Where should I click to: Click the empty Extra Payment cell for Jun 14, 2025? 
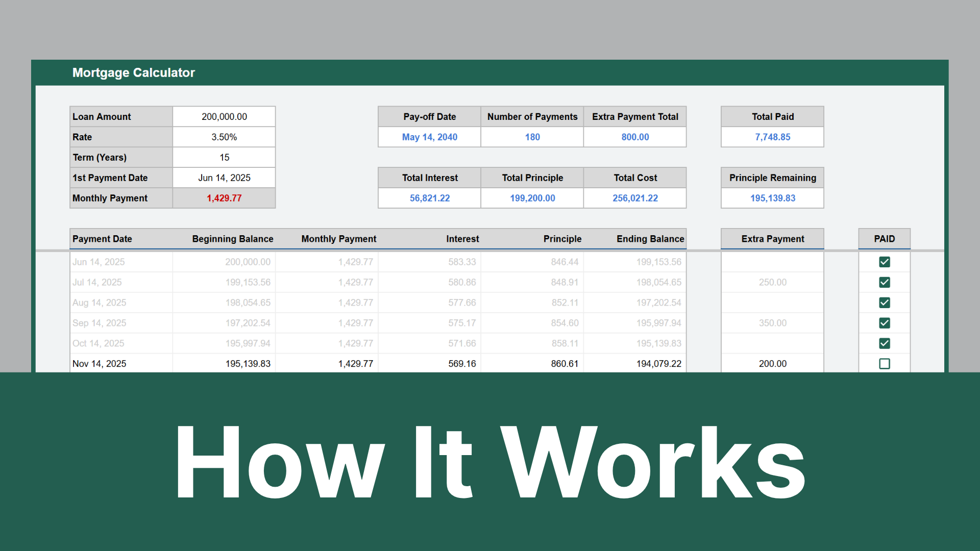pos(772,262)
